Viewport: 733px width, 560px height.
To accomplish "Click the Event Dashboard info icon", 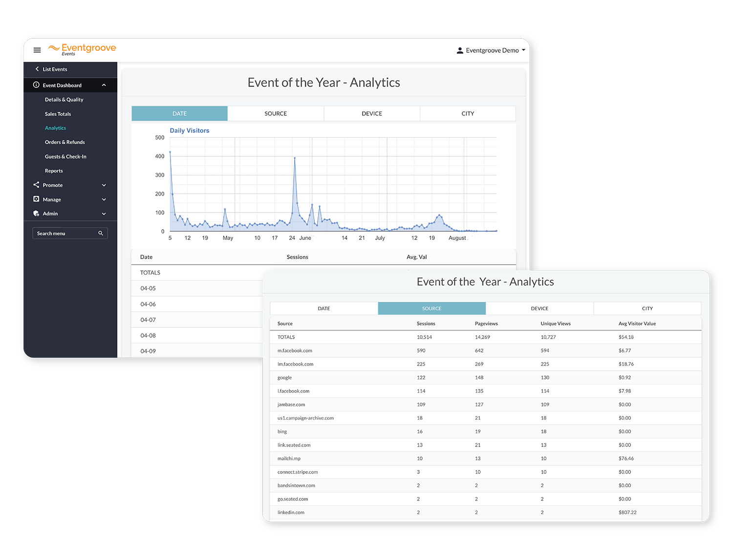I will [x=36, y=85].
